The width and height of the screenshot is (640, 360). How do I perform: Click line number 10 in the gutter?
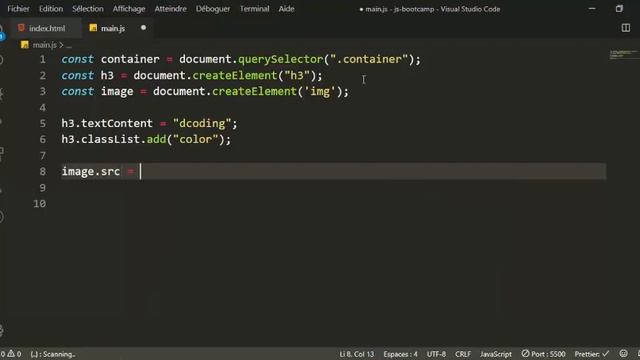pyautogui.click(x=40, y=204)
